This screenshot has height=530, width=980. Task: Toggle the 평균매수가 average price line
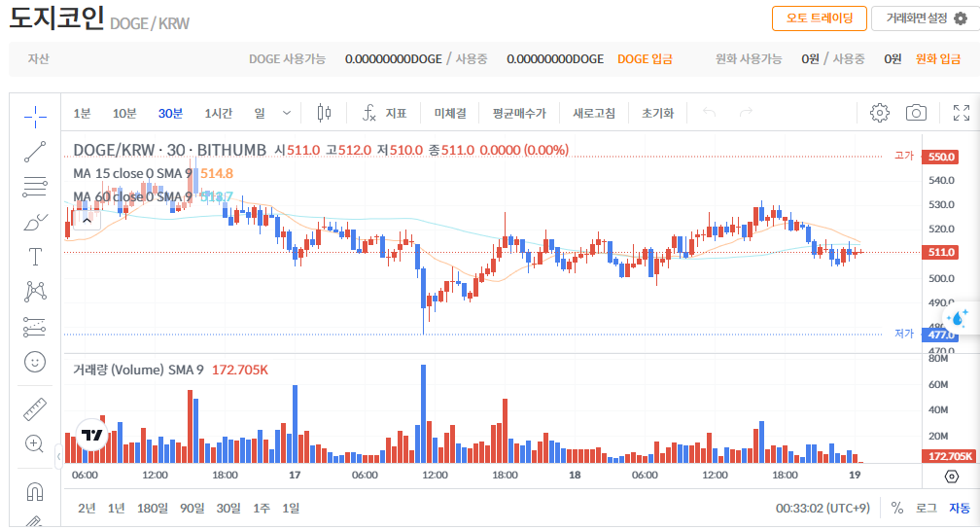click(x=519, y=113)
